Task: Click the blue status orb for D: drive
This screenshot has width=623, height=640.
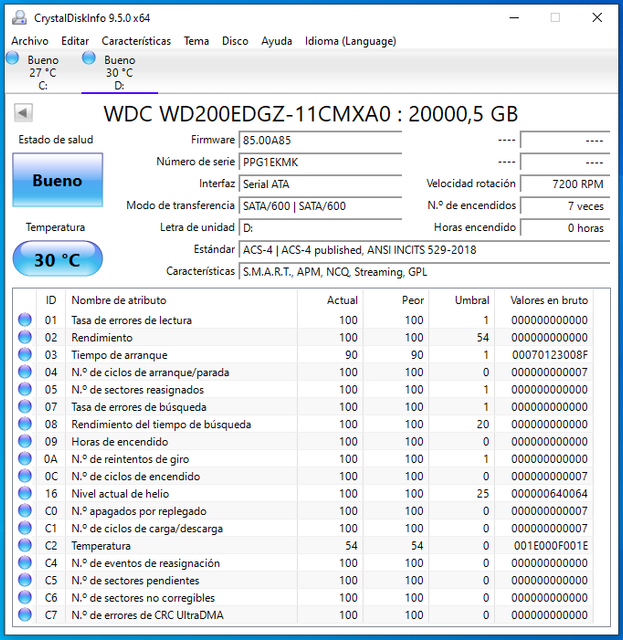Action: (x=89, y=58)
